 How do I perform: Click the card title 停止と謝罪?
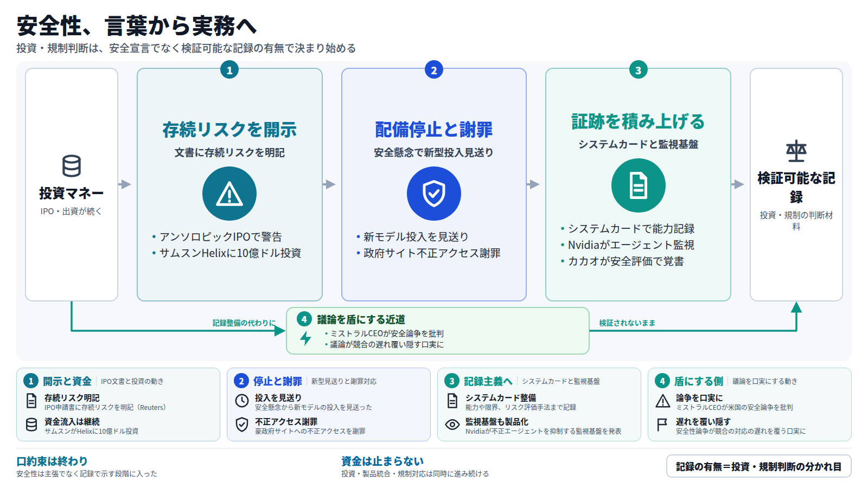point(278,381)
